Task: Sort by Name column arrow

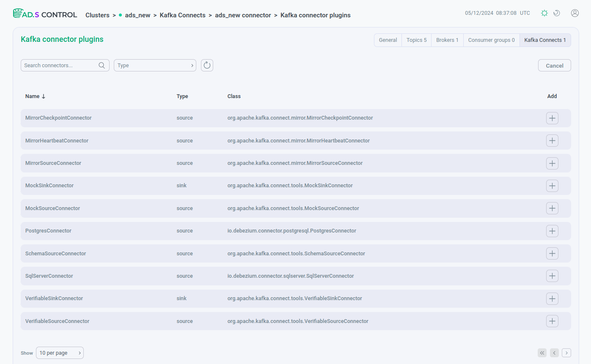Action: (x=44, y=96)
